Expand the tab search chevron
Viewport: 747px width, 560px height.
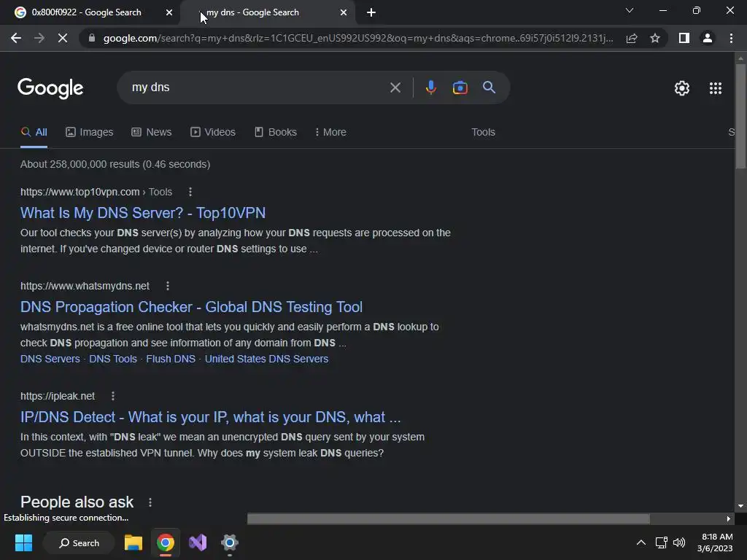630,10
